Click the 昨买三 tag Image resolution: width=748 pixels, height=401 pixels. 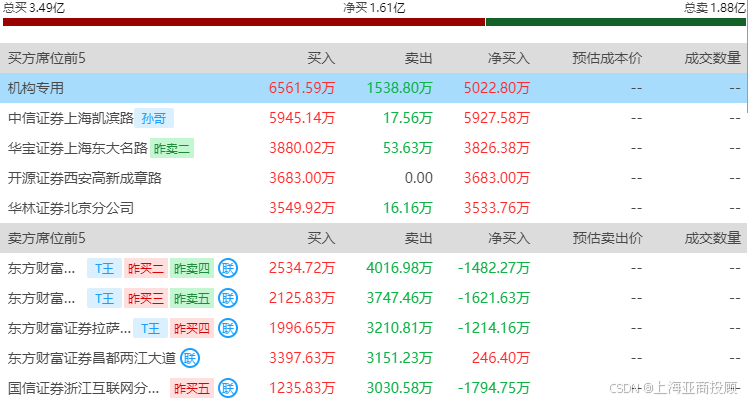[x=146, y=298]
